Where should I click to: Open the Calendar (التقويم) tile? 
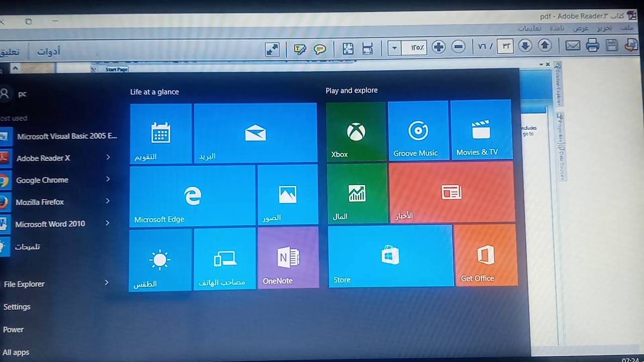point(160,133)
